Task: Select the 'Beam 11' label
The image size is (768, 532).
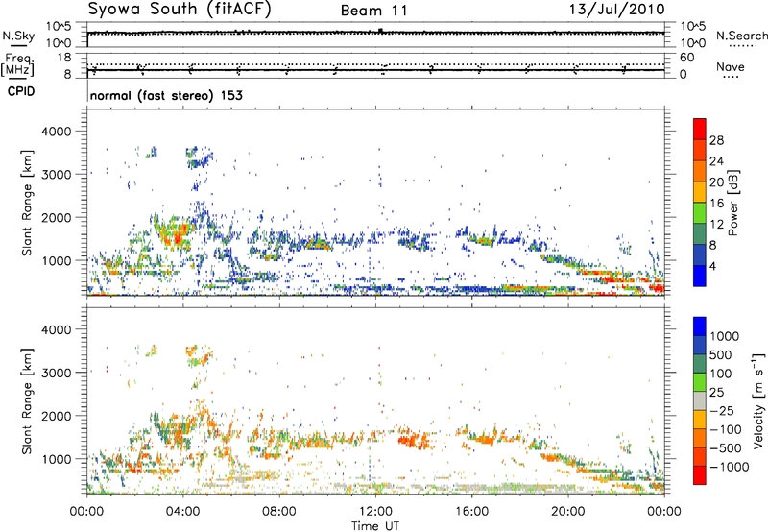Action: 374,11
